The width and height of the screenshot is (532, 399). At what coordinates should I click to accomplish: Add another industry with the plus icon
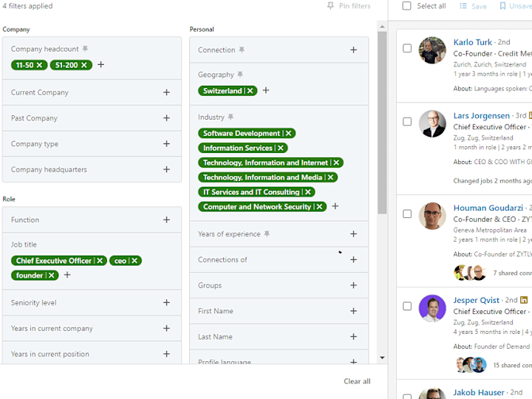pos(335,206)
